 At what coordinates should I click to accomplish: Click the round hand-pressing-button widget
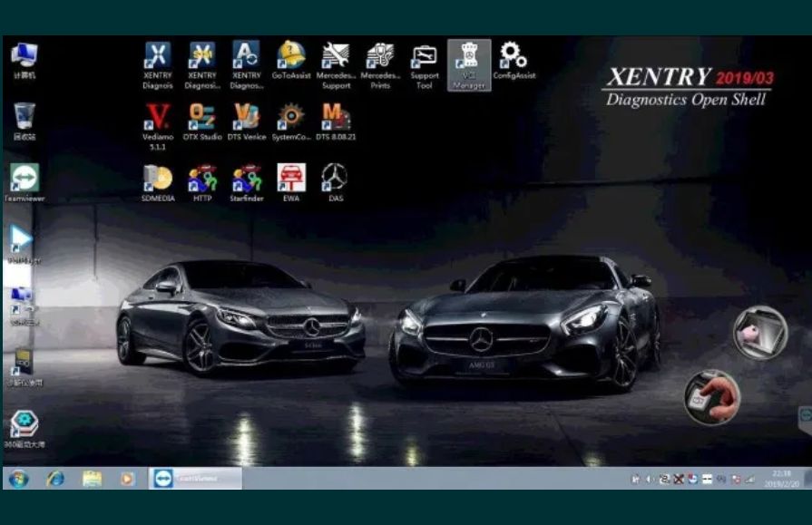tap(712, 397)
